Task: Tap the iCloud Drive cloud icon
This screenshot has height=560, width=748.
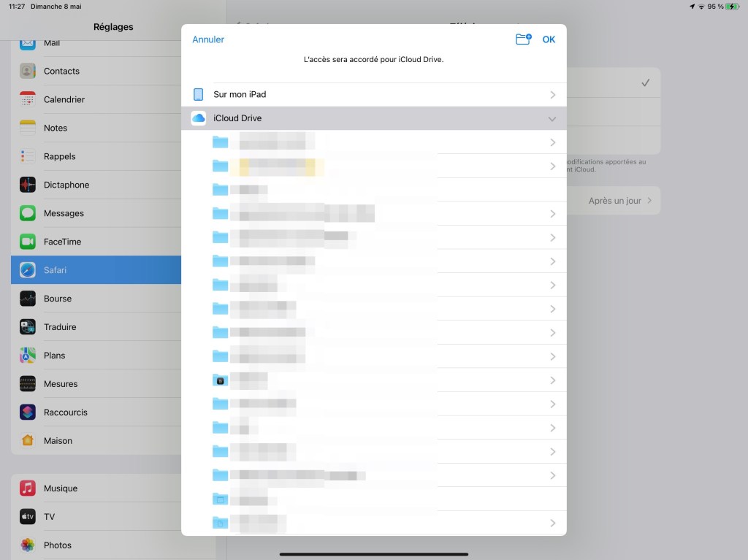Action: point(198,118)
